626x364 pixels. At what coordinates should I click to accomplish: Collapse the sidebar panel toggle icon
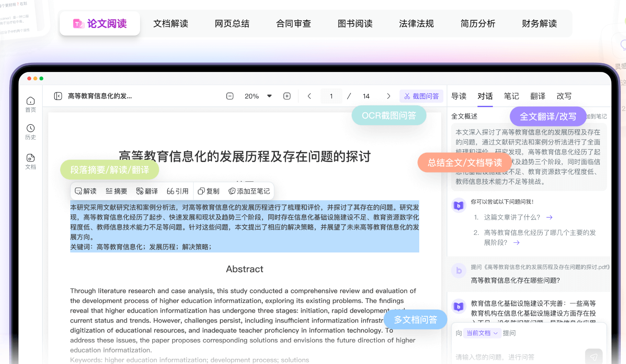tap(58, 96)
